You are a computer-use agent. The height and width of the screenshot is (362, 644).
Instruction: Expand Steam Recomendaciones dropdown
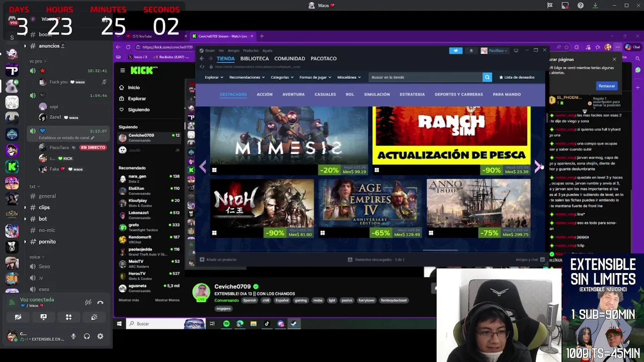click(247, 77)
